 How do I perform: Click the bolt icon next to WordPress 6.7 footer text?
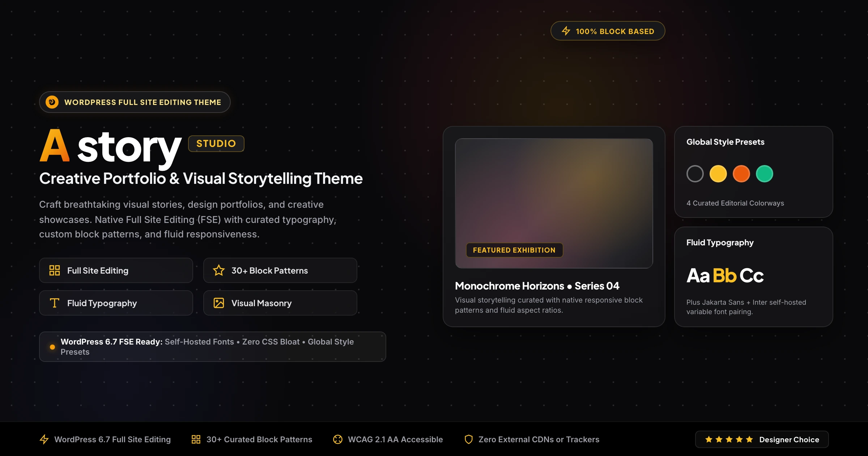coord(44,439)
